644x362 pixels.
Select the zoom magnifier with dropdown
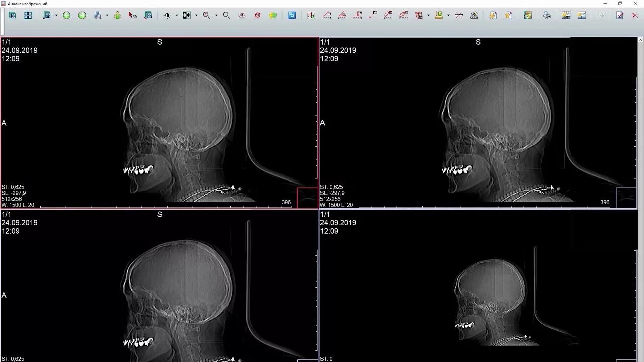[206, 15]
